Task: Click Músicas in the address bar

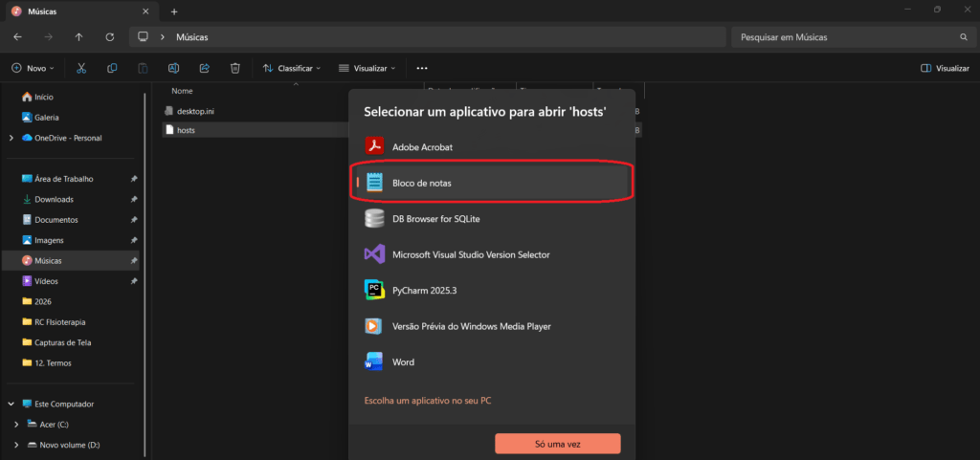Action: 192,37
